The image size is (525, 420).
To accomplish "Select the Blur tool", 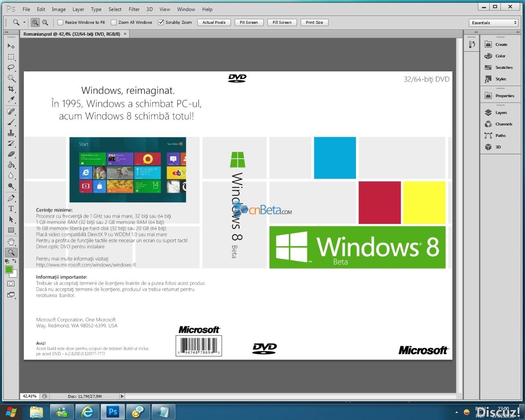I will click(11, 176).
